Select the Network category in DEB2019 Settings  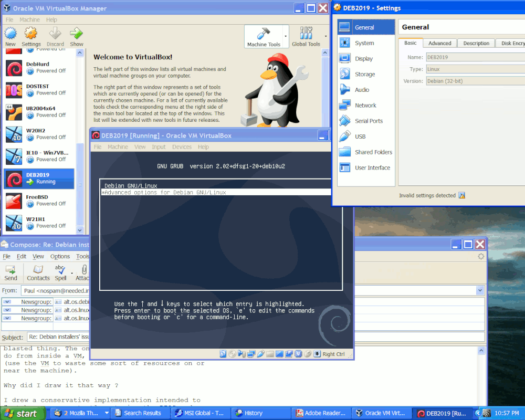click(x=366, y=105)
